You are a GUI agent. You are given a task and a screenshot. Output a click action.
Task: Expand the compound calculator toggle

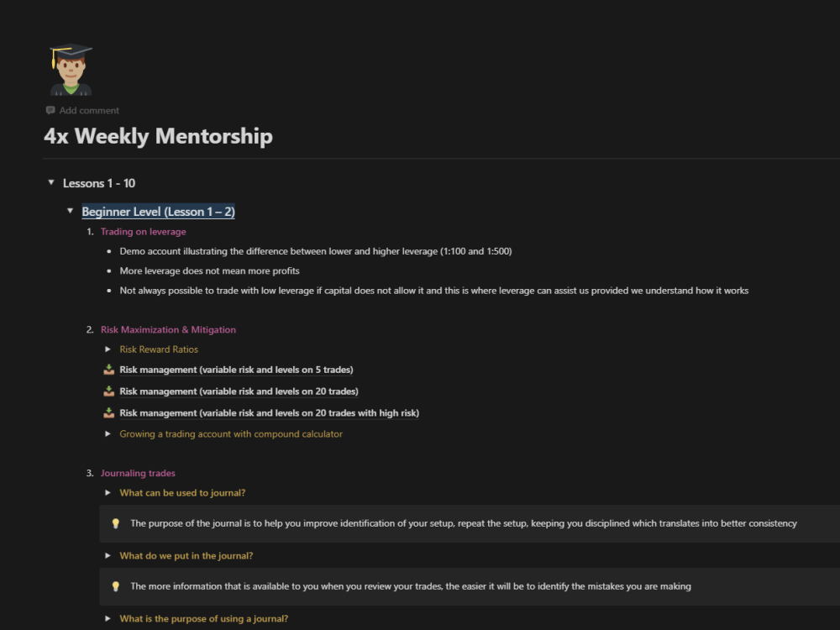pyautogui.click(x=107, y=433)
